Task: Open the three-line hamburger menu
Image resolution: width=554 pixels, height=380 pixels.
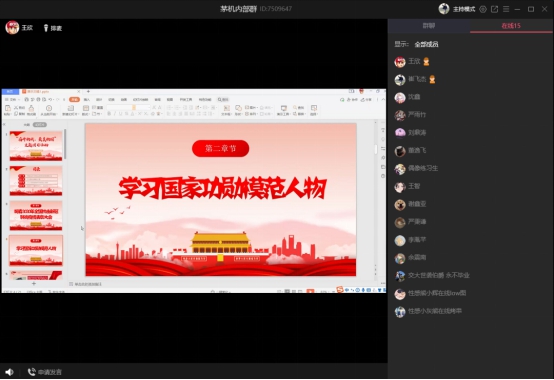Action: click(x=506, y=9)
